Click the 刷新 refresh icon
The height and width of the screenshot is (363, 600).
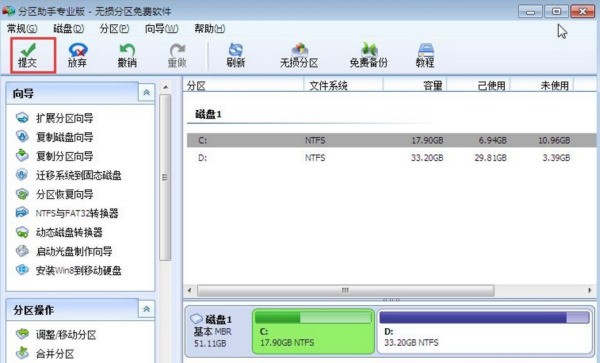[235, 50]
